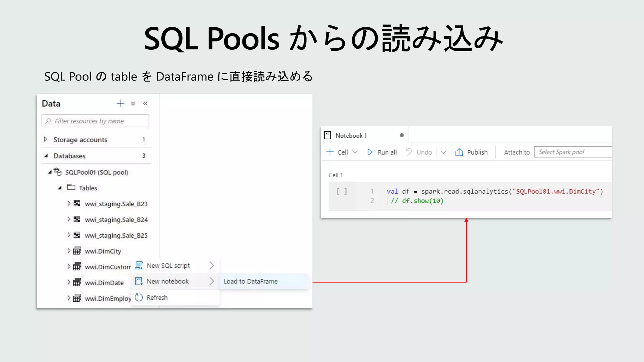Switch to Notebook 1 tab

(364, 135)
